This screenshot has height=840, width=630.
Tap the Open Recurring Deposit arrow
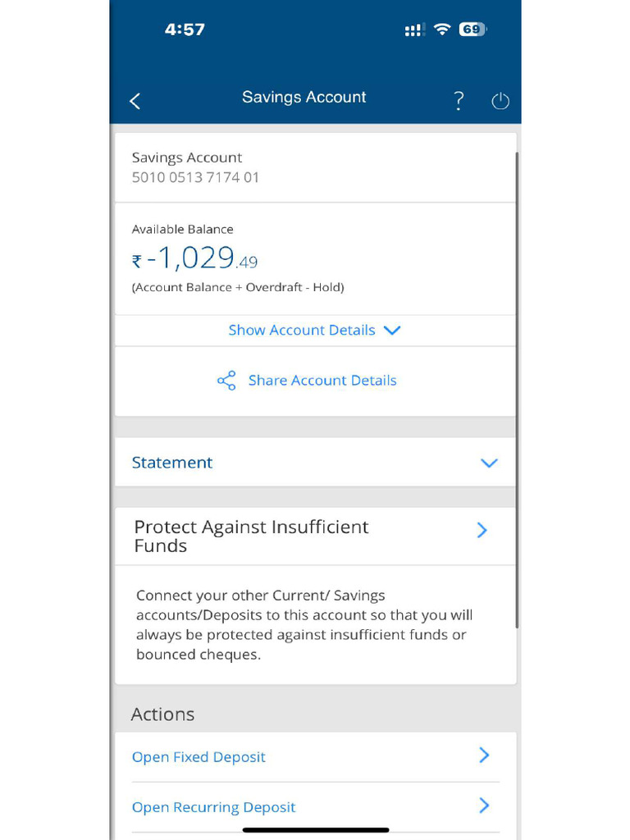[x=484, y=806]
